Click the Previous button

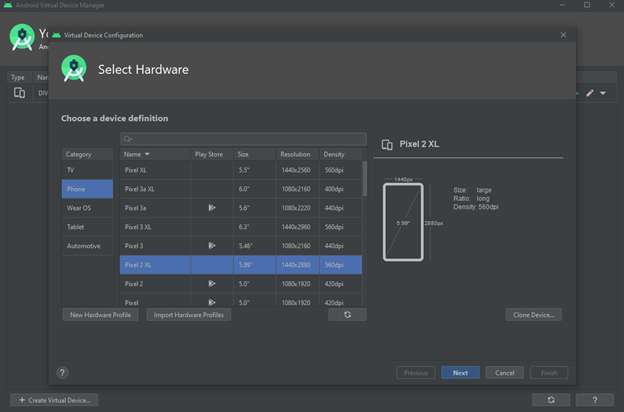pyautogui.click(x=415, y=373)
